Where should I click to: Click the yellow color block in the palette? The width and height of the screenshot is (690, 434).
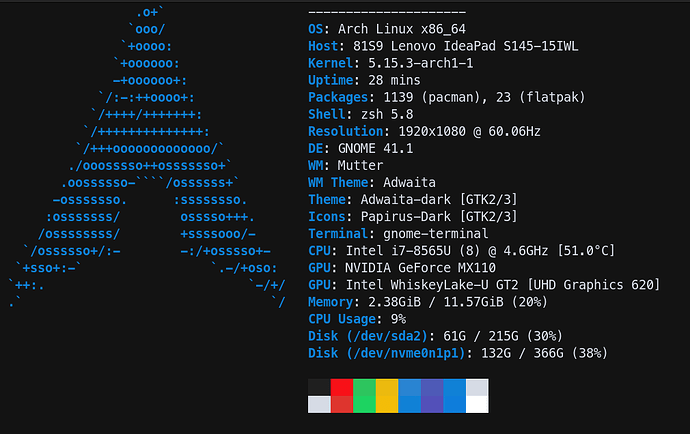point(387,395)
